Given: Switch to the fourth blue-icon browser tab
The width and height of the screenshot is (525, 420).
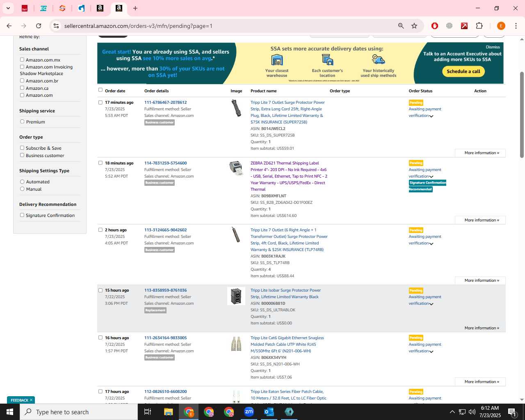Looking at the screenshot, I should point(81,8).
